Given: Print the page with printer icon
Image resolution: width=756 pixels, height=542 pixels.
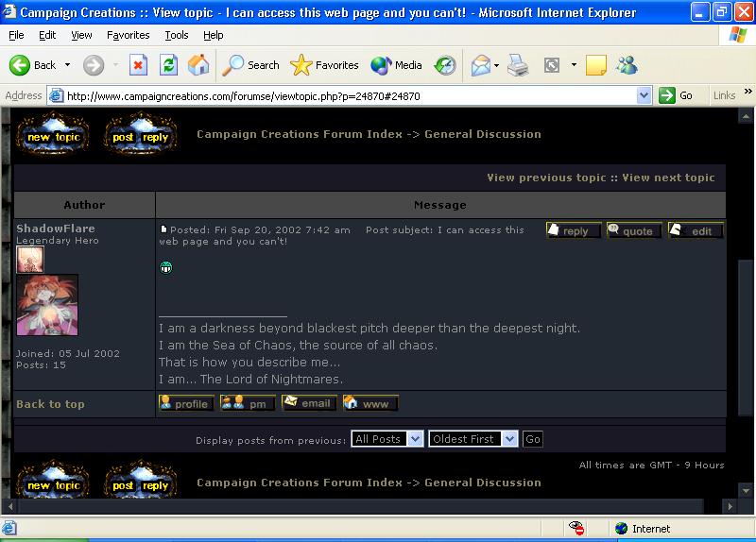Looking at the screenshot, I should pos(518,65).
